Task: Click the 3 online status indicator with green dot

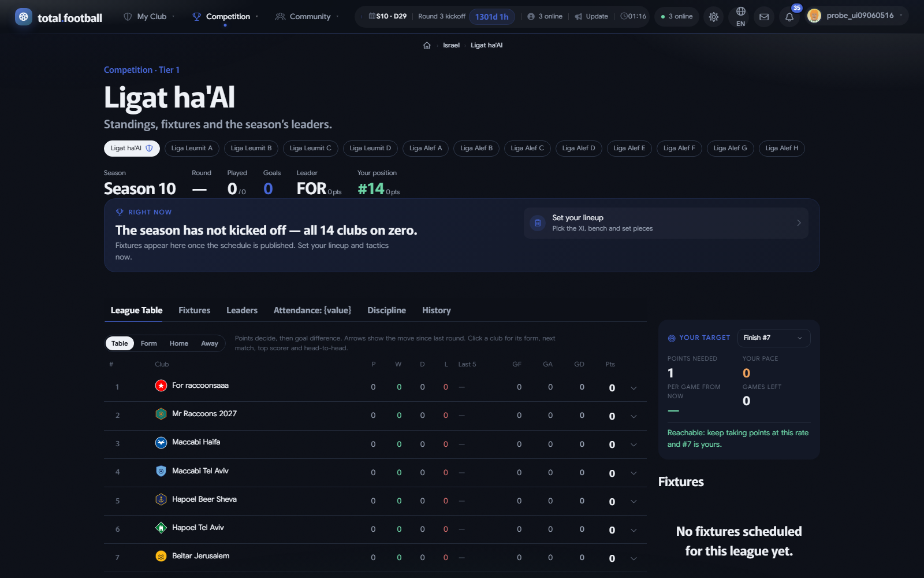Action: (677, 17)
